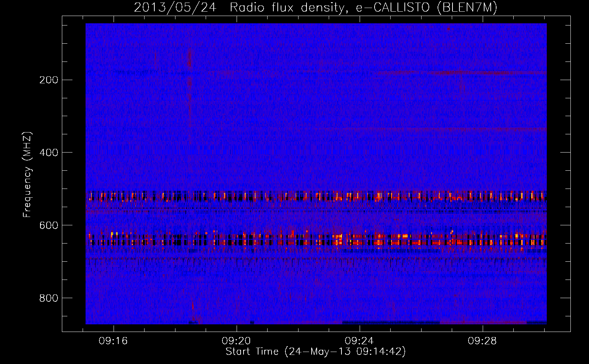Click the 200 MHz frequency tick label
The image size is (589, 364).
(x=49, y=80)
